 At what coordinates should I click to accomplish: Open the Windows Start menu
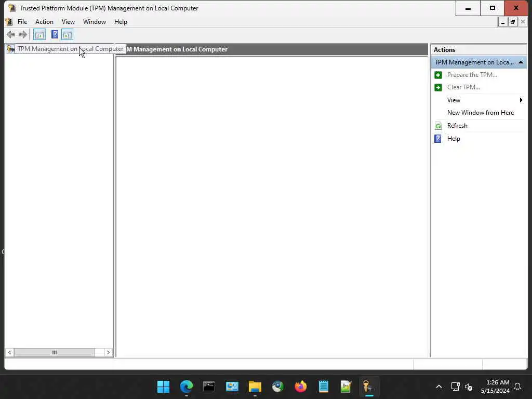pyautogui.click(x=163, y=387)
